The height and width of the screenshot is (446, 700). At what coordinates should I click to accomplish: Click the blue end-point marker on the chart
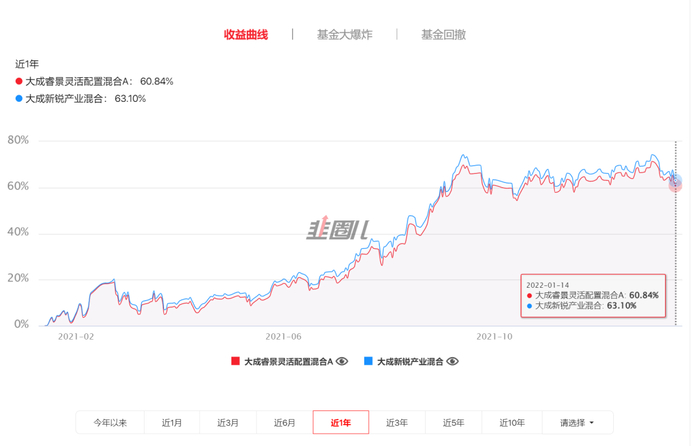675,180
